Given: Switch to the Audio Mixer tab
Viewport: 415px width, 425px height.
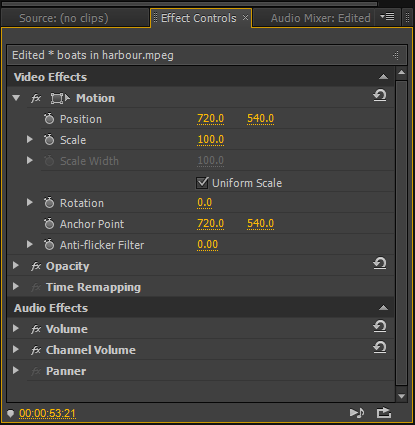Looking at the screenshot, I should (320, 18).
